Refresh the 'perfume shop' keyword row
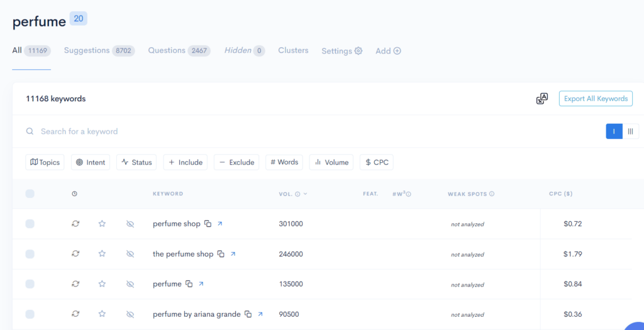The image size is (644, 330). coord(75,224)
